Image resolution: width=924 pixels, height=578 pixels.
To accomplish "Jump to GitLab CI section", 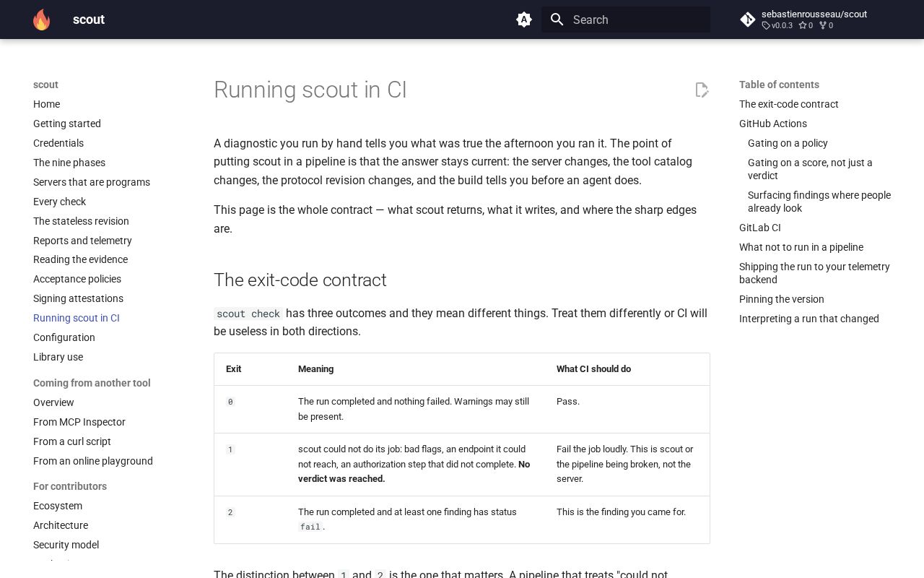I will [760, 228].
